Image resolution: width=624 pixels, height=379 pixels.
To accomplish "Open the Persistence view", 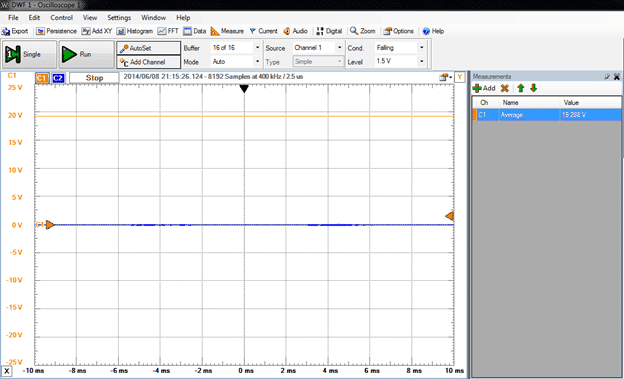I will tap(56, 31).
